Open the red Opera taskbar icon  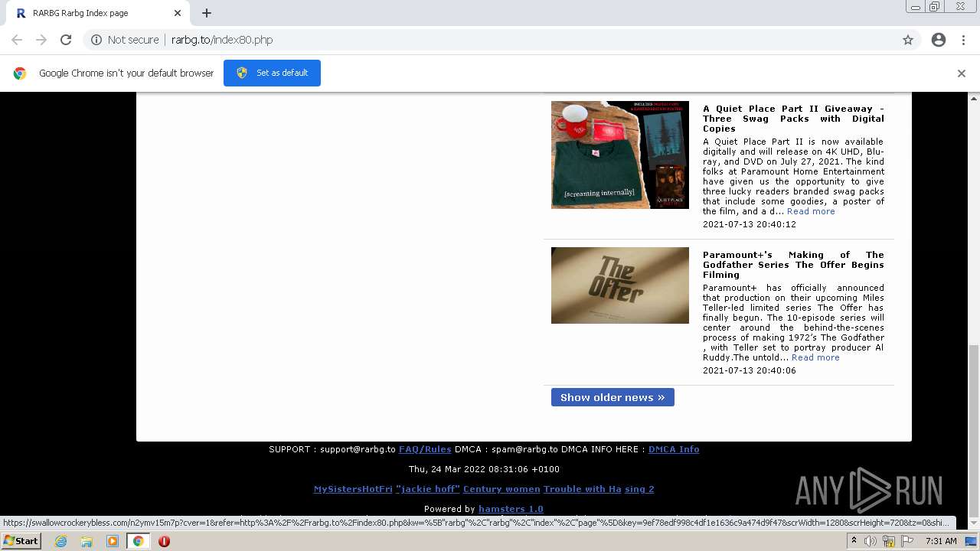click(164, 541)
